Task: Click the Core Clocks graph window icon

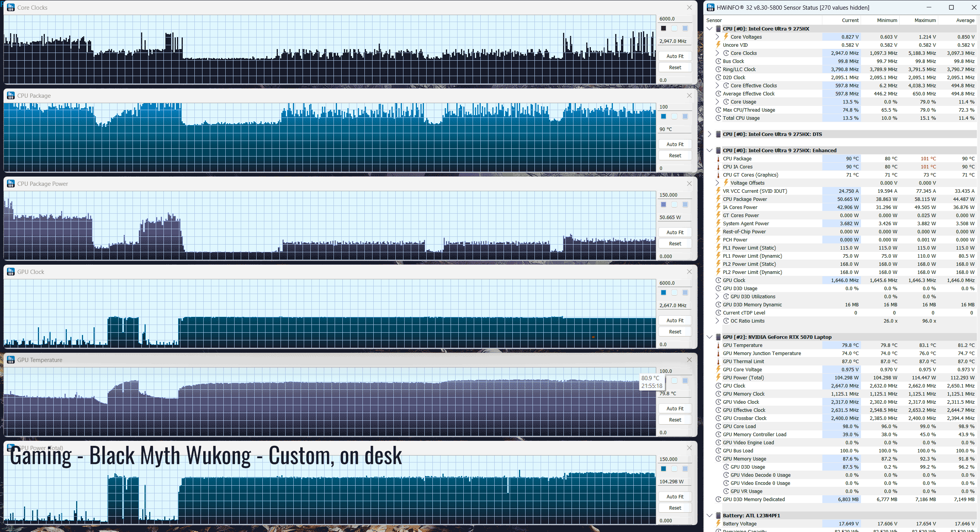Action: 11,7
